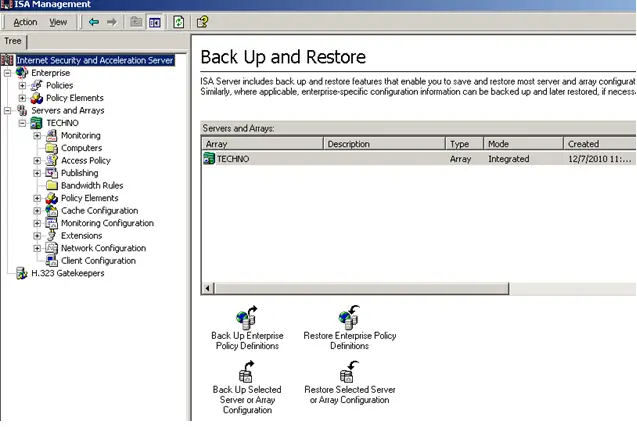Click the enterprise Policies icon in tree

[x=37, y=85]
